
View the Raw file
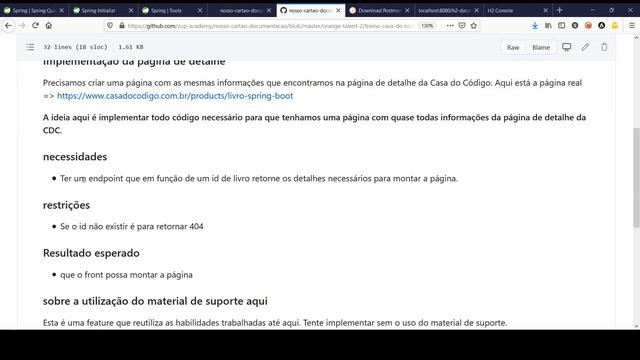(513, 47)
